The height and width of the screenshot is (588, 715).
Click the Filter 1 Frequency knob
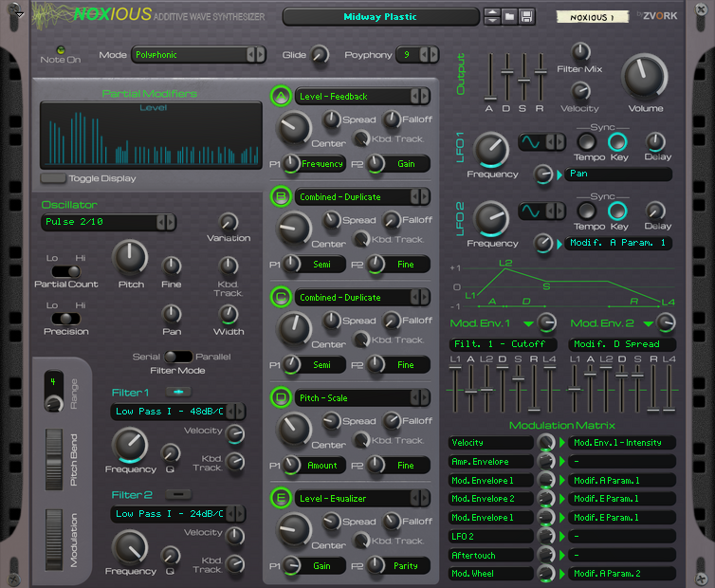point(130,445)
